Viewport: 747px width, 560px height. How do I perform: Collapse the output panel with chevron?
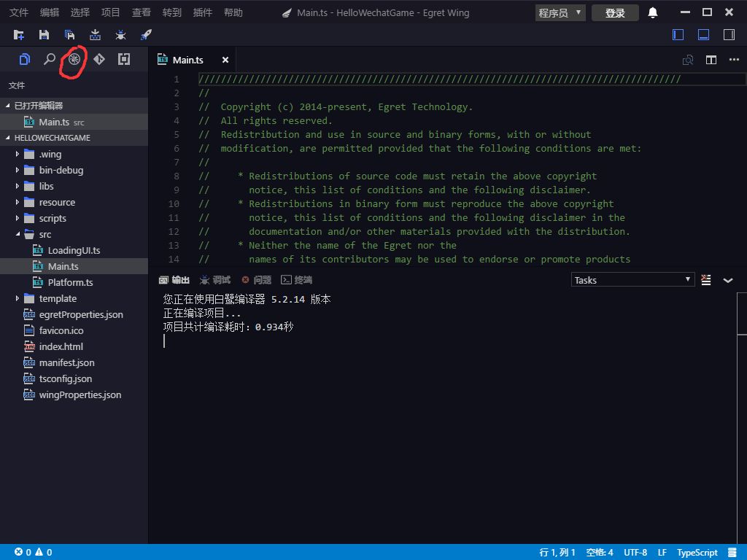(728, 281)
